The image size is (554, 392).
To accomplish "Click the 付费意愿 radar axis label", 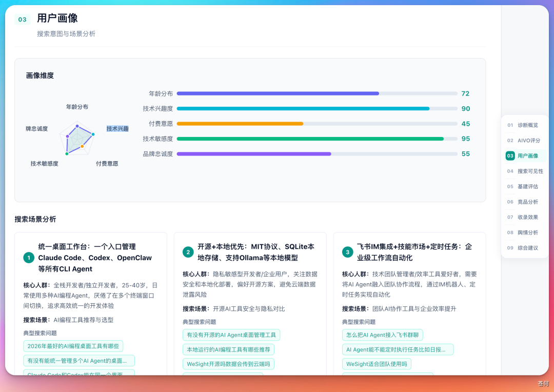I will click(107, 164).
